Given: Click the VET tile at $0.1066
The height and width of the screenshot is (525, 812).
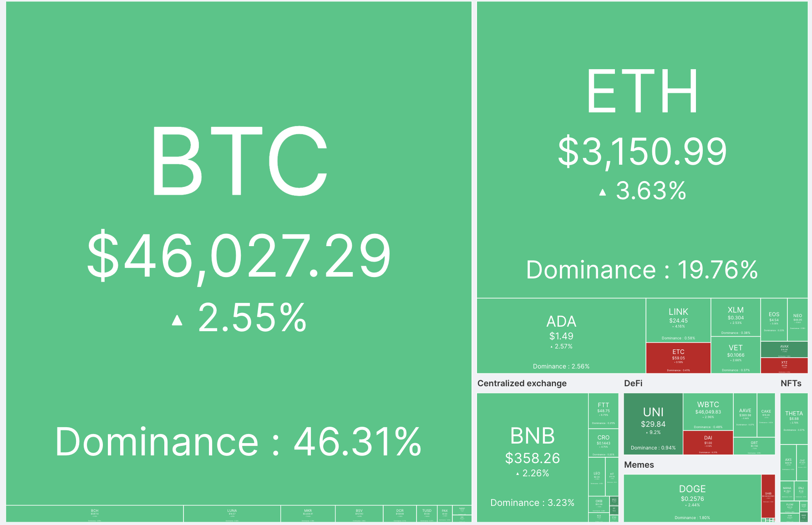Looking at the screenshot, I should [736, 355].
